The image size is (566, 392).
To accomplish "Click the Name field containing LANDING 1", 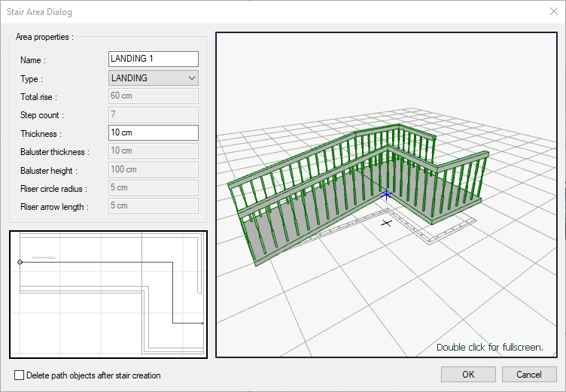I will 154,59.
